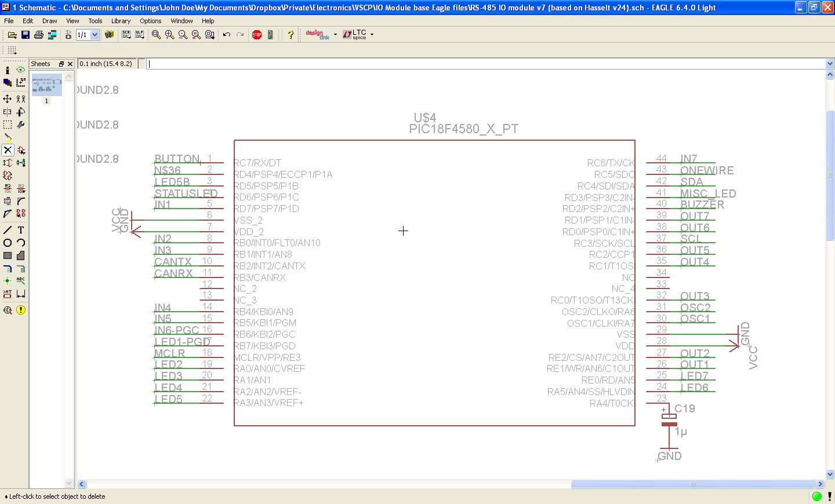Viewport: 835px width, 504px height.
Task: Select the Text tool
Action: pyautogui.click(x=21, y=230)
